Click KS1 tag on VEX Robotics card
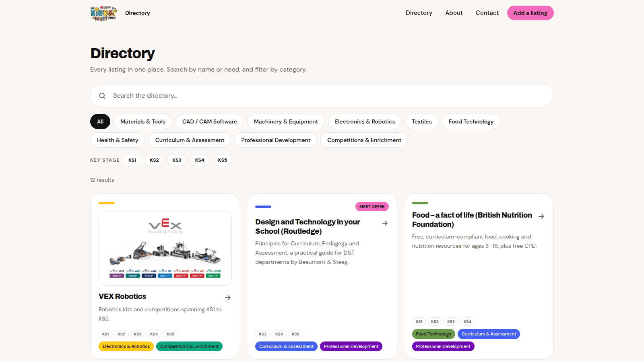 pos(105,334)
